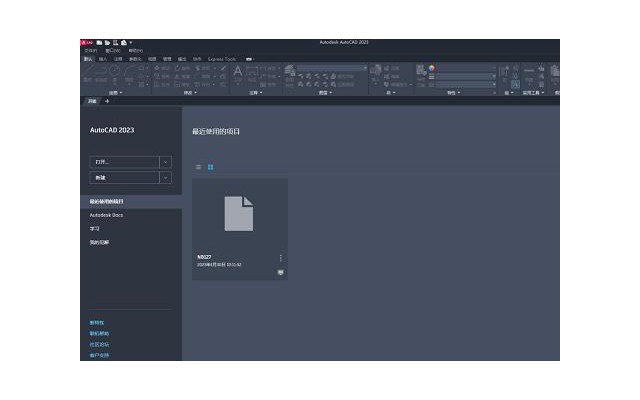Open three-dot options menu on N0027 card
The image size is (640, 400).
(280, 258)
